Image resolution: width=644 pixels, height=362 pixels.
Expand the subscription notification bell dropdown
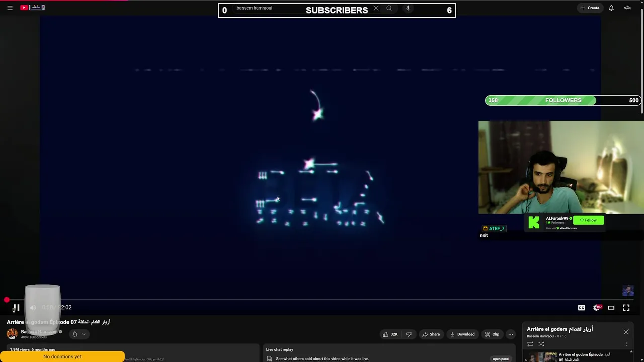(78, 334)
